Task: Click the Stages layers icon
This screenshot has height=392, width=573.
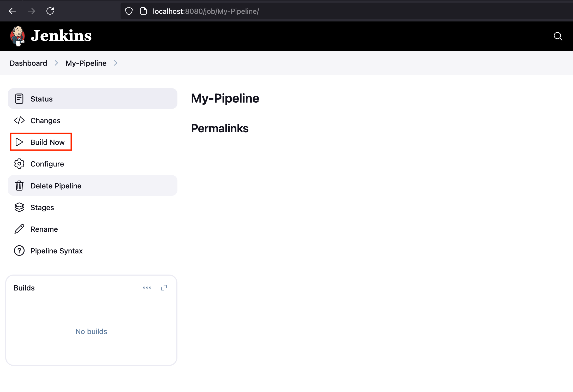Action: (19, 207)
